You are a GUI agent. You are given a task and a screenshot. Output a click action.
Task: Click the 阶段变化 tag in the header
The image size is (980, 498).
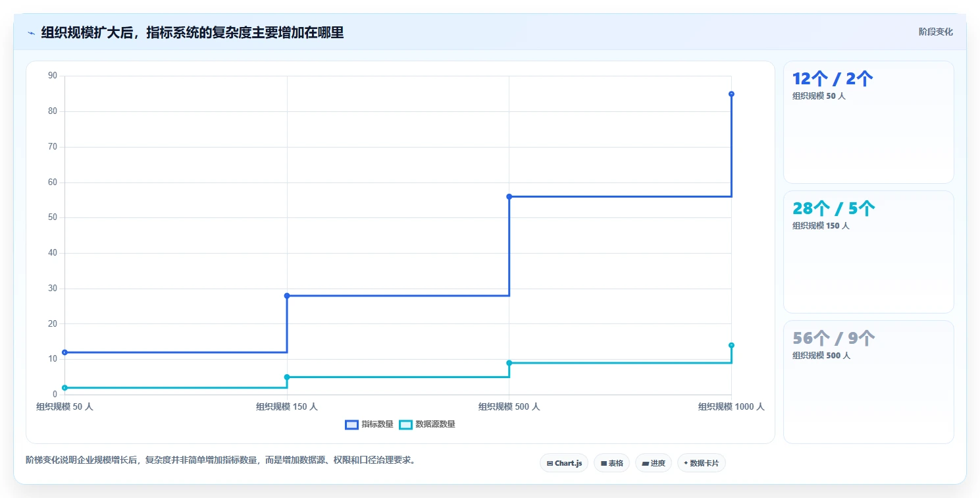[x=935, y=32]
